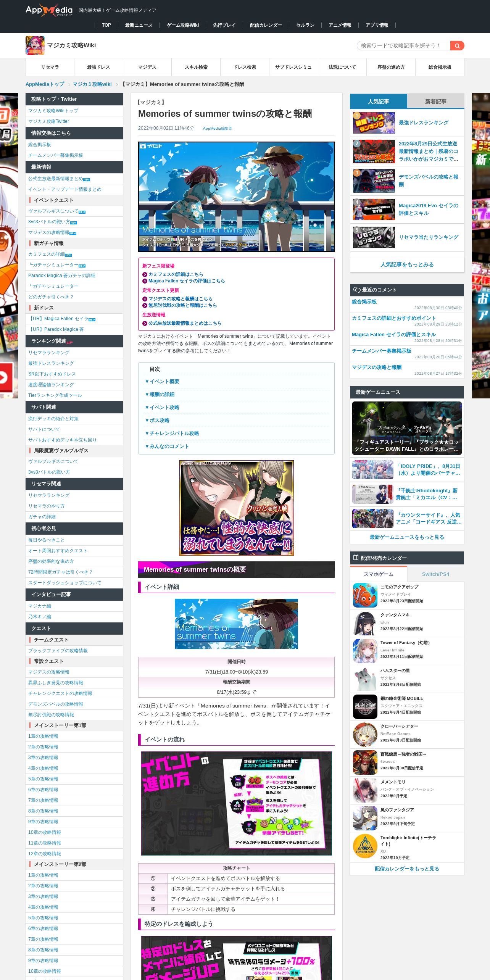490x980 pixels.
Task: Open the リセマラ wiki menu item
Action: (50, 67)
